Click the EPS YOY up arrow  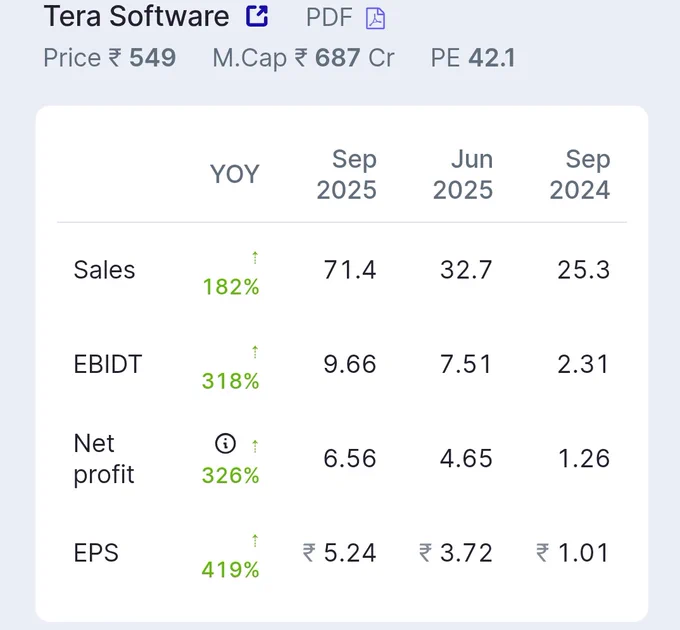point(255,540)
